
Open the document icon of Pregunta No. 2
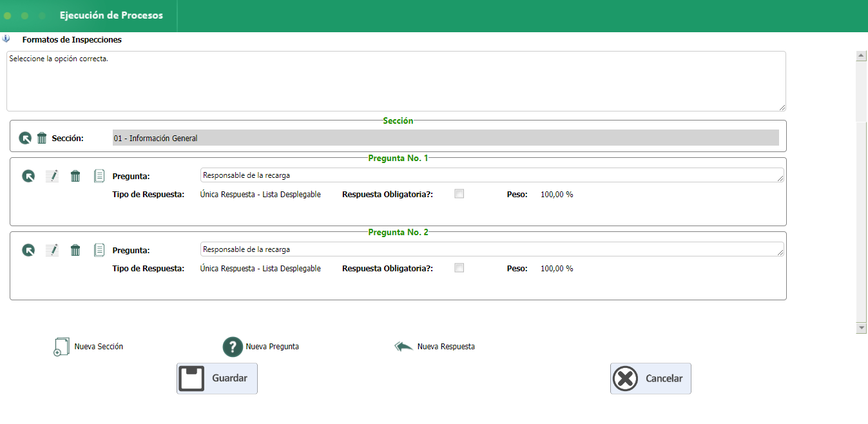point(99,250)
